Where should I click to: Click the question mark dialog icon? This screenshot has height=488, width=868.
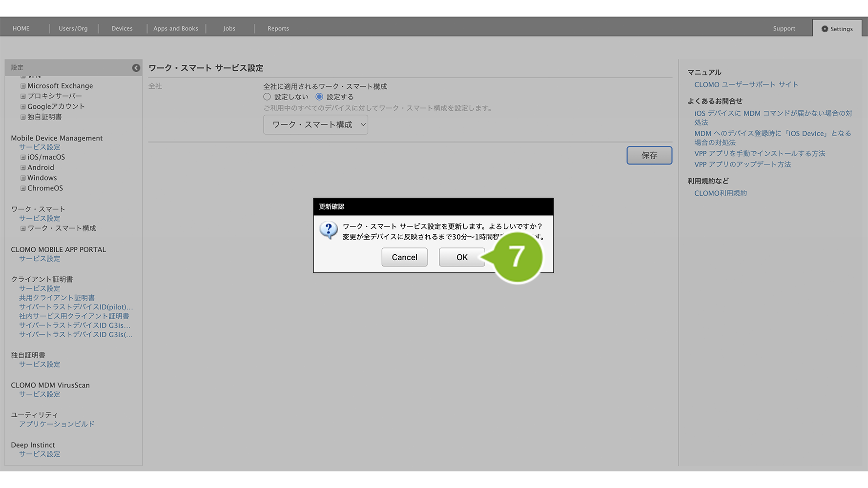pyautogui.click(x=329, y=229)
